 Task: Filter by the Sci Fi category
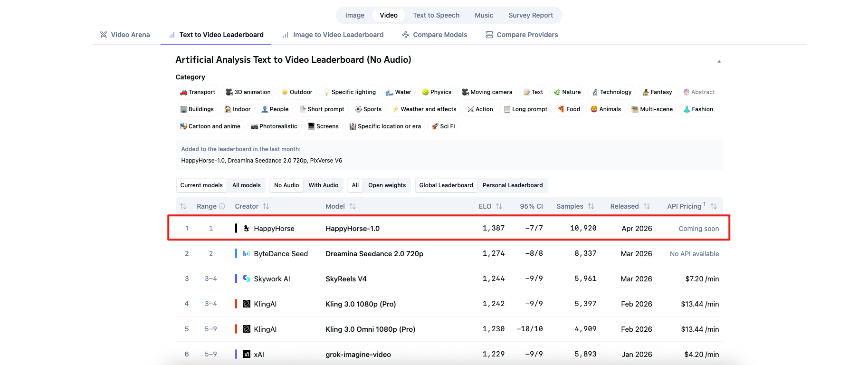(x=443, y=126)
